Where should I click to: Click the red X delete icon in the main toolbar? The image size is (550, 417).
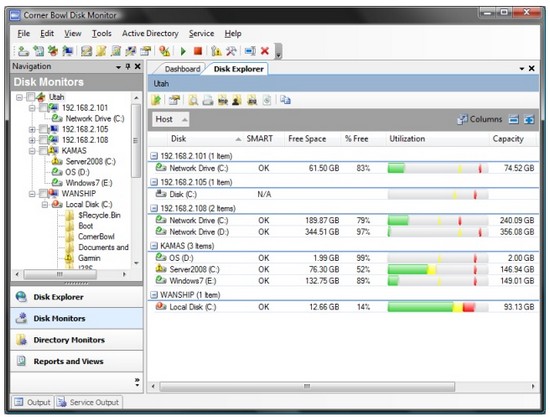[x=265, y=51]
